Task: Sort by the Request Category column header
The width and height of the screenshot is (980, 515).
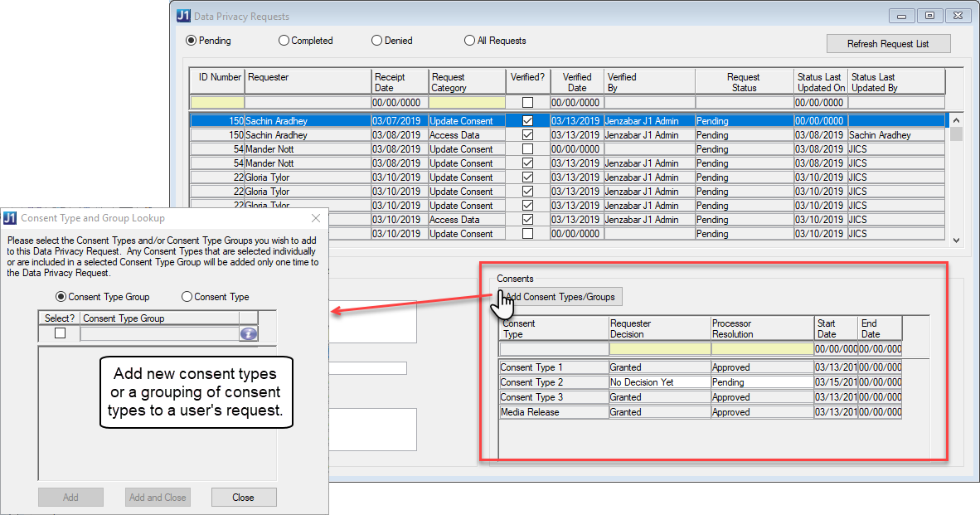Action: 468,82
